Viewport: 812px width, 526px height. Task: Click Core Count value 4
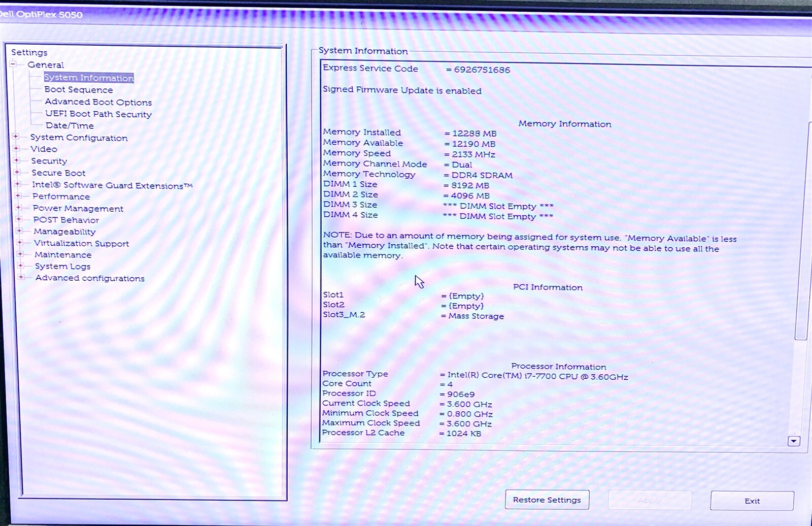pyautogui.click(x=450, y=385)
